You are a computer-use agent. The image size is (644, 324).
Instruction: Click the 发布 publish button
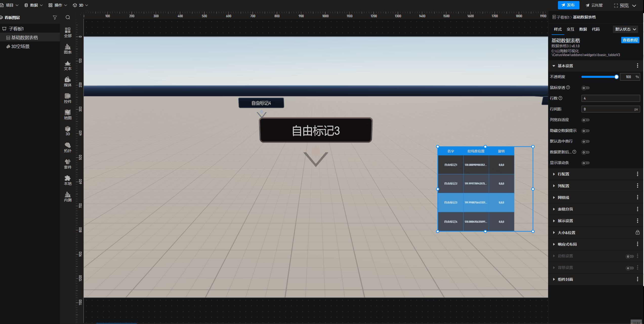568,5
